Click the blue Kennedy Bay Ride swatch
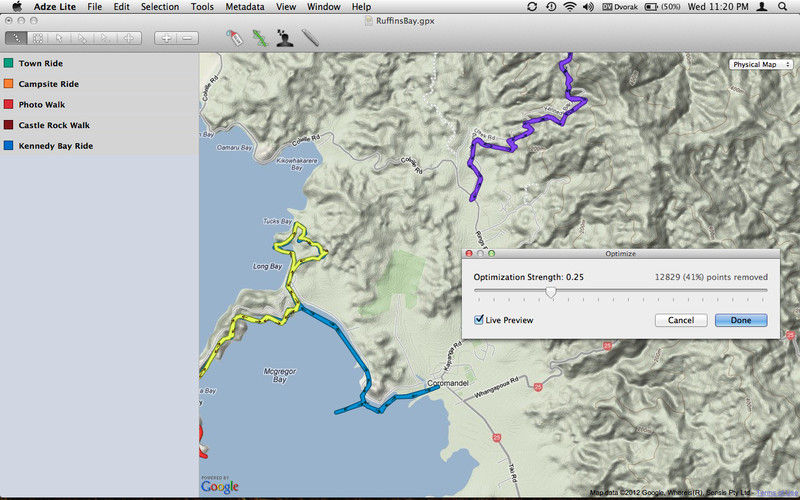 point(8,145)
